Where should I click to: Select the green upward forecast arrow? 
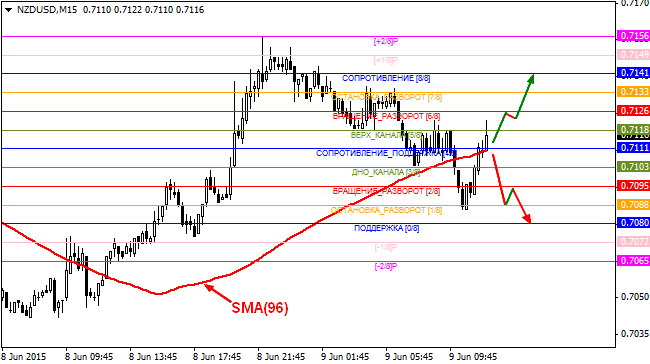point(513,109)
